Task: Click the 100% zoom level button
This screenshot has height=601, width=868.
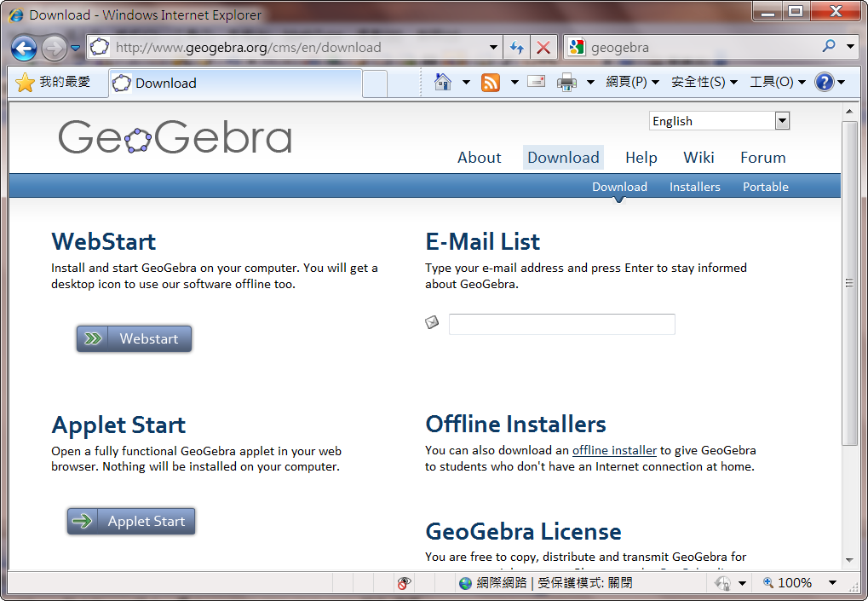Action: point(787,583)
